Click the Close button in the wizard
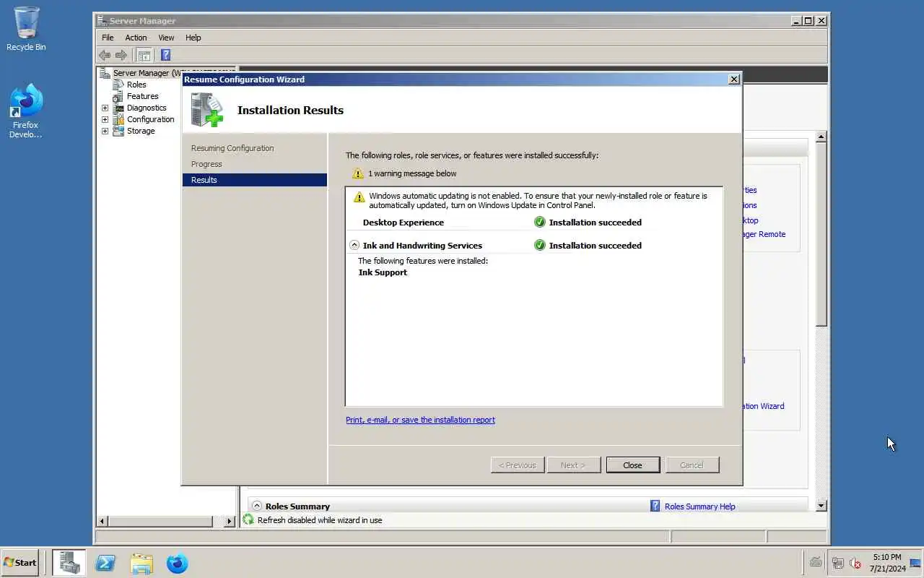The image size is (924, 578). click(633, 465)
